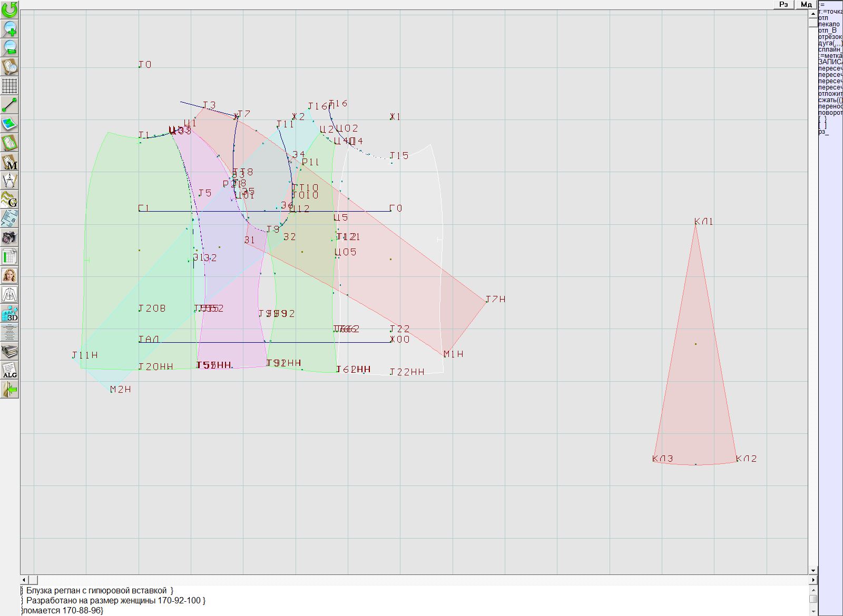This screenshot has width=843, height=616.
Task: Open the pattern with letter M icon
Action: pyautogui.click(x=9, y=162)
